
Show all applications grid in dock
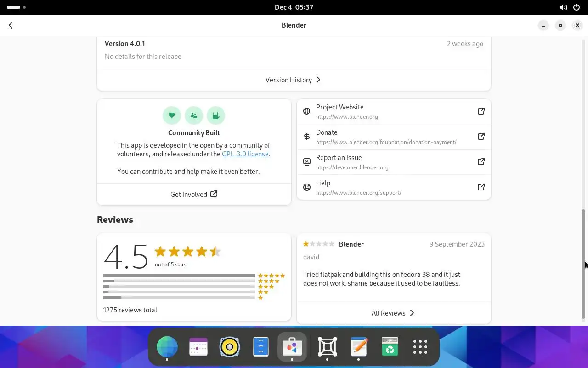click(420, 347)
